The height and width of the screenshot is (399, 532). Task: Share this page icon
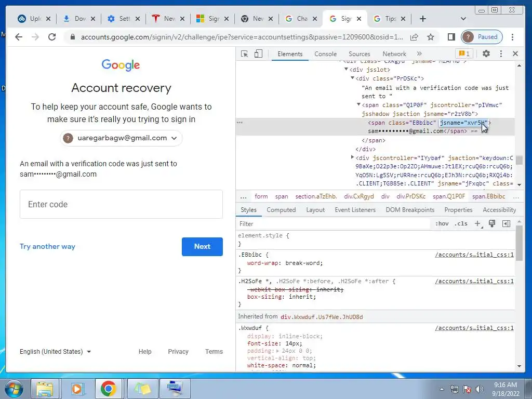click(x=414, y=37)
